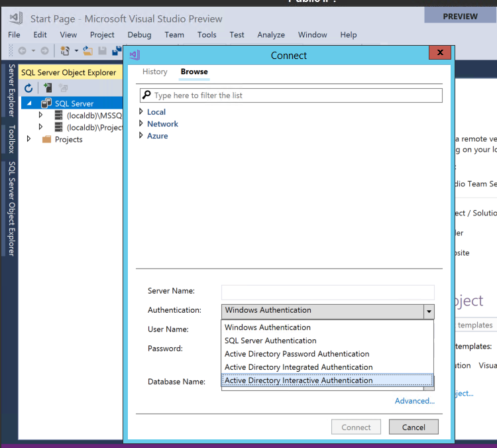Expand the Local server group

(x=141, y=112)
